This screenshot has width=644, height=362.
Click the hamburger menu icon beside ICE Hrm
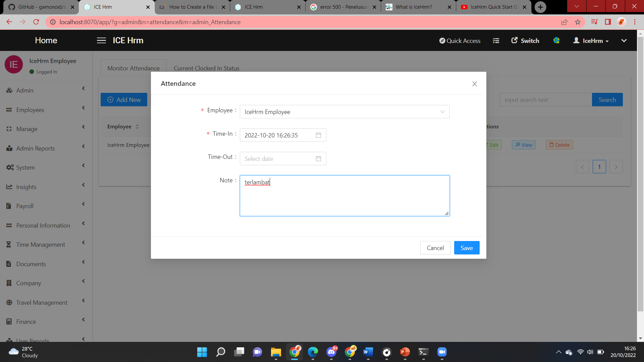[x=101, y=41]
